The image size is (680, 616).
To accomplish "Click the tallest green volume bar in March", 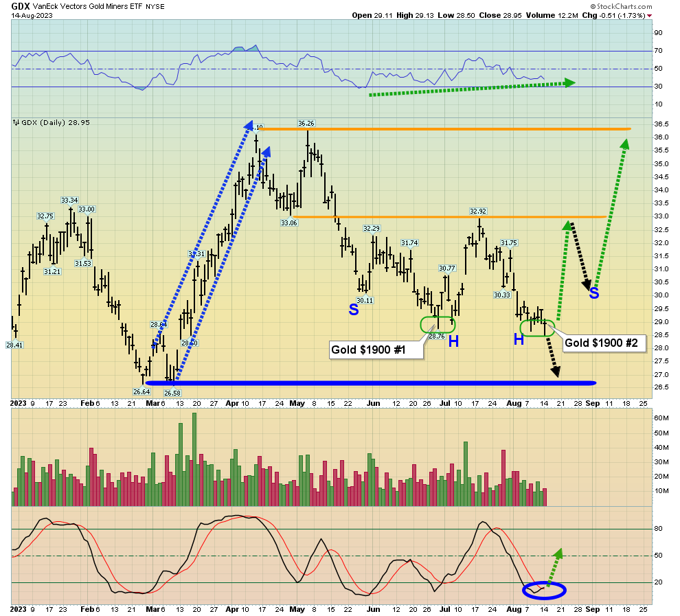I will tap(194, 459).
